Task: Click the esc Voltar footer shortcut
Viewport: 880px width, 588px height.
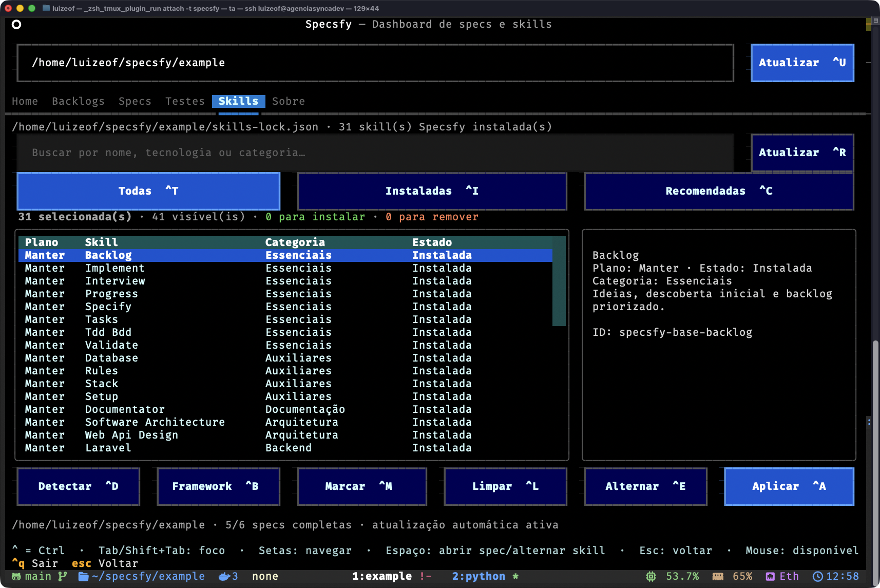Action: 105,563
